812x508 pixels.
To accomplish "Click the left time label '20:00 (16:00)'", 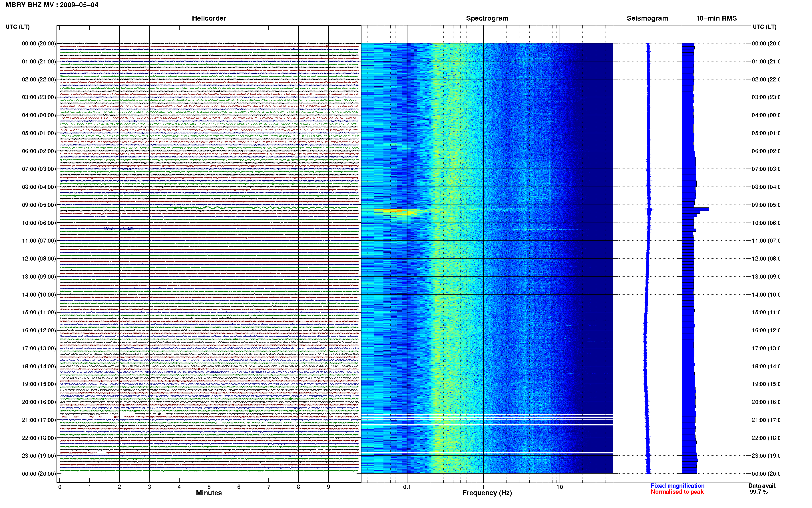I will coord(39,402).
